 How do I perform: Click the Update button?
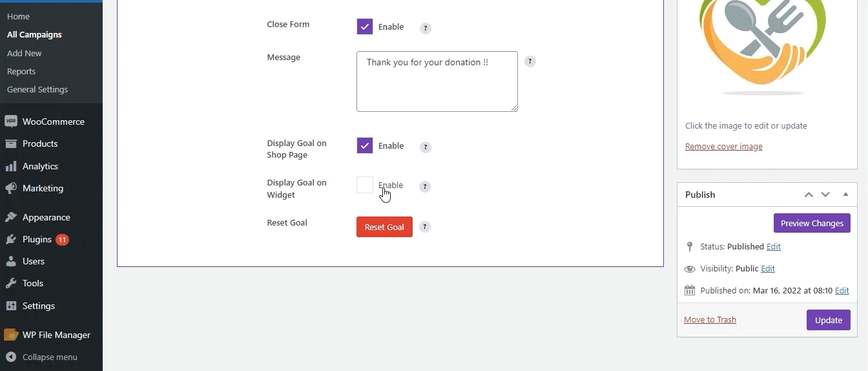829,320
